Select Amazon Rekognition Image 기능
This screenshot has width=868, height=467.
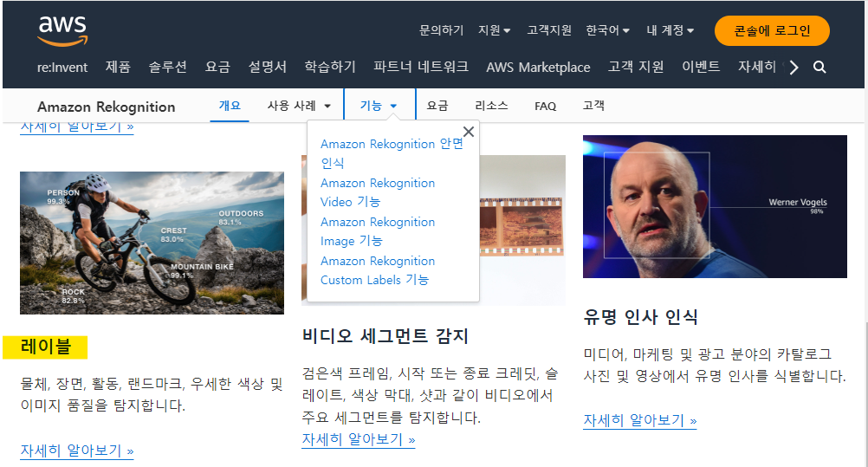pyautogui.click(x=378, y=231)
